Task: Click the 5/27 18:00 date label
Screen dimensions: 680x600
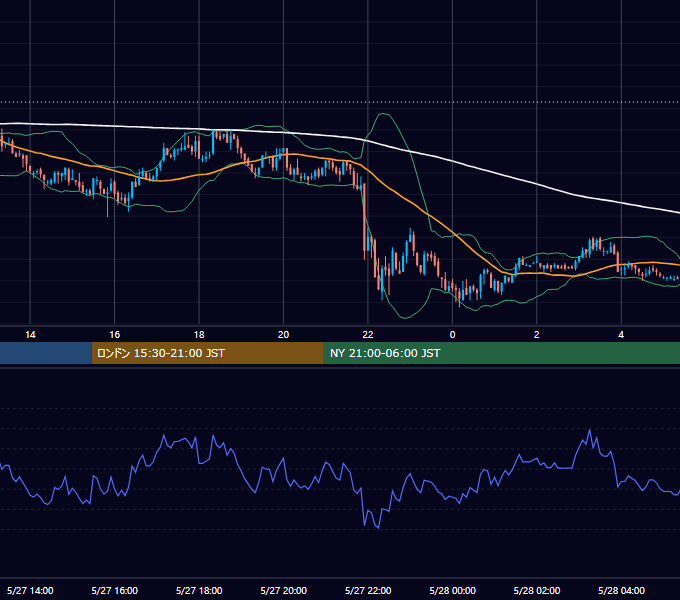Action: 199,590
